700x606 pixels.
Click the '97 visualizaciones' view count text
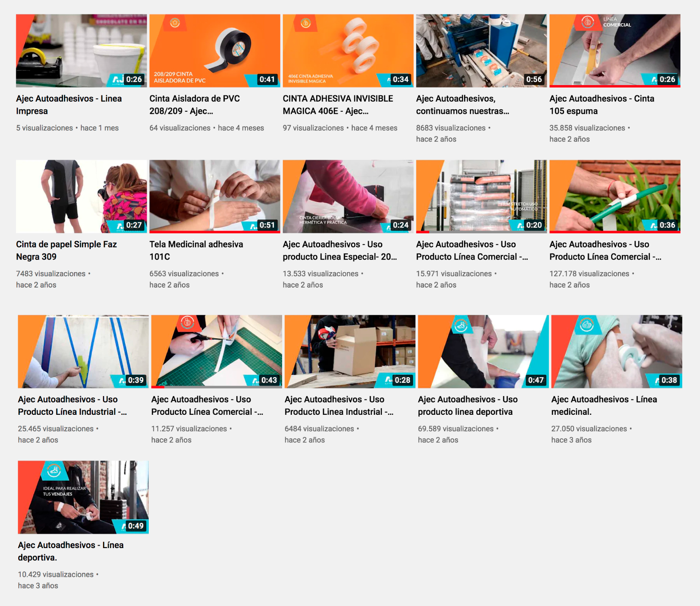313,128
